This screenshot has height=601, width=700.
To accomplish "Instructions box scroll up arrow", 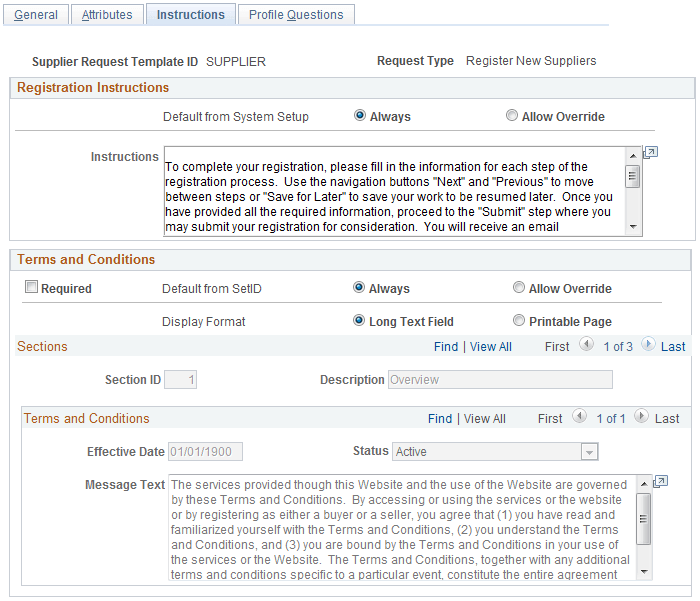I will (x=633, y=156).
